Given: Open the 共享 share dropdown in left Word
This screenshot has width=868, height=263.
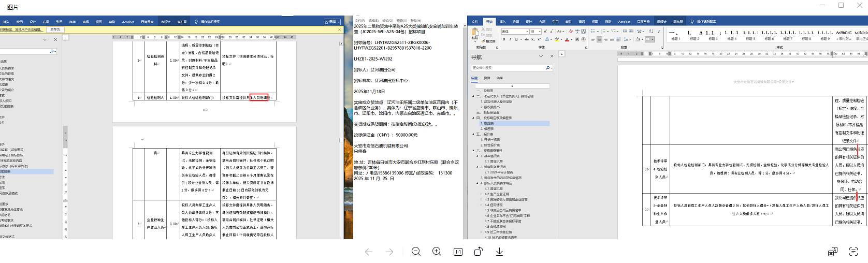Looking at the screenshot, I should pyautogui.click(x=332, y=22).
